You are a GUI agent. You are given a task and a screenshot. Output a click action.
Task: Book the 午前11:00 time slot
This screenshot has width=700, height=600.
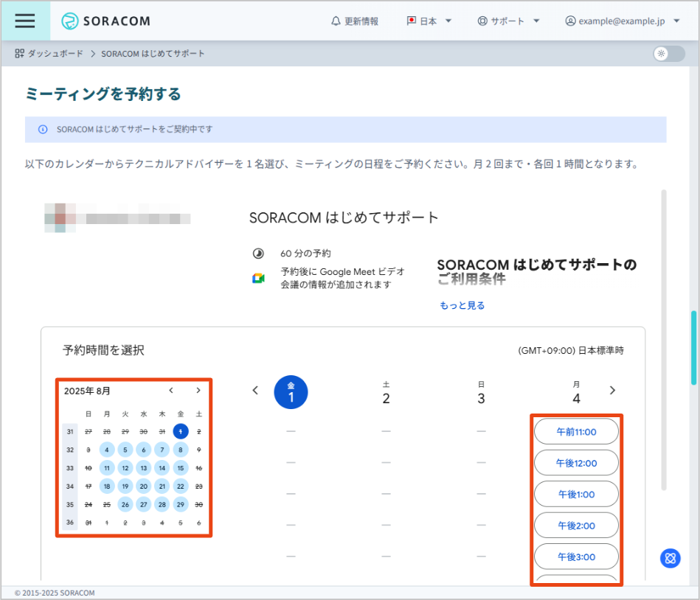576,431
